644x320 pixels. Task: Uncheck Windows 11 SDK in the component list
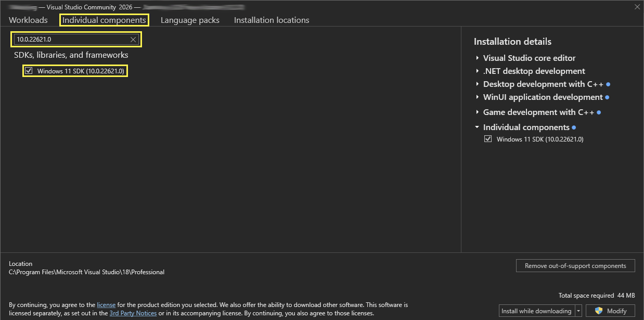(x=29, y=71)
